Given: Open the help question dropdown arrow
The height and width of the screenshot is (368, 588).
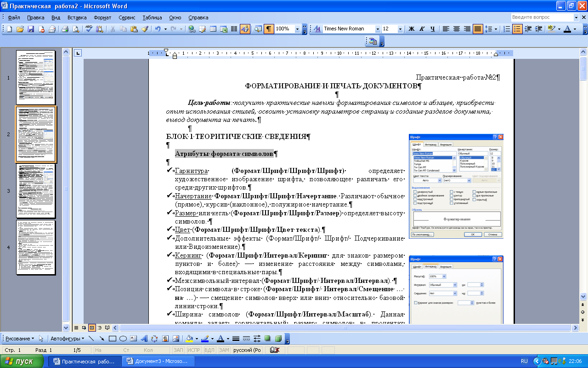Looking at the screenshot, I should [576, 17].
